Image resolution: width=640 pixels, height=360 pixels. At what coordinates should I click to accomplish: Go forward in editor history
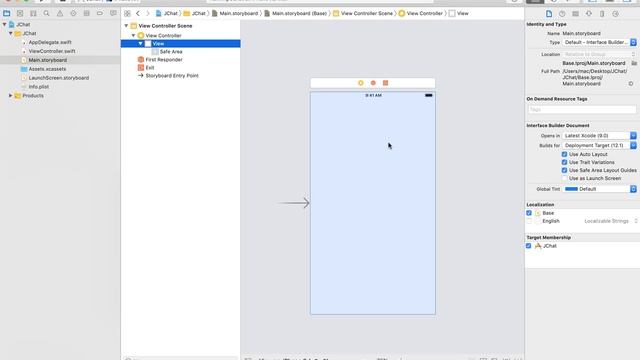click(148, 13)
